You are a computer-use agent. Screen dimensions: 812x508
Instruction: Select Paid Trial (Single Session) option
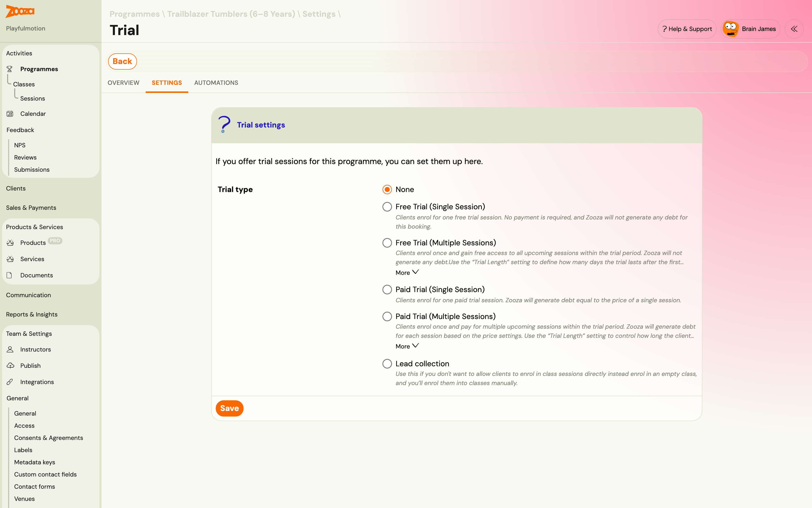(x=387, y=290)
